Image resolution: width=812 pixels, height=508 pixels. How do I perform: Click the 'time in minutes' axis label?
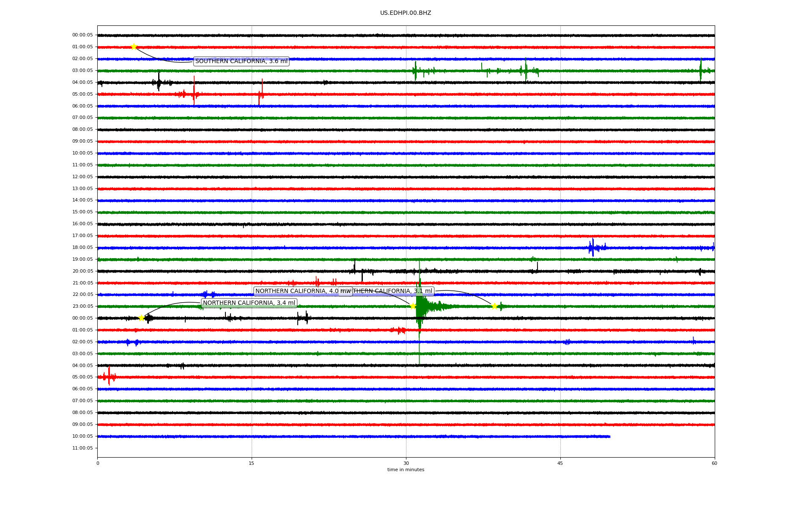click(x=405, y=469)
